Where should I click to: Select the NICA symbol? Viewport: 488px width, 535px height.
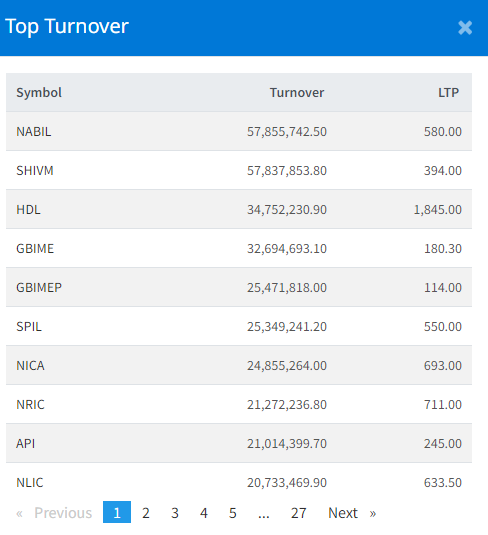(30, 365)
